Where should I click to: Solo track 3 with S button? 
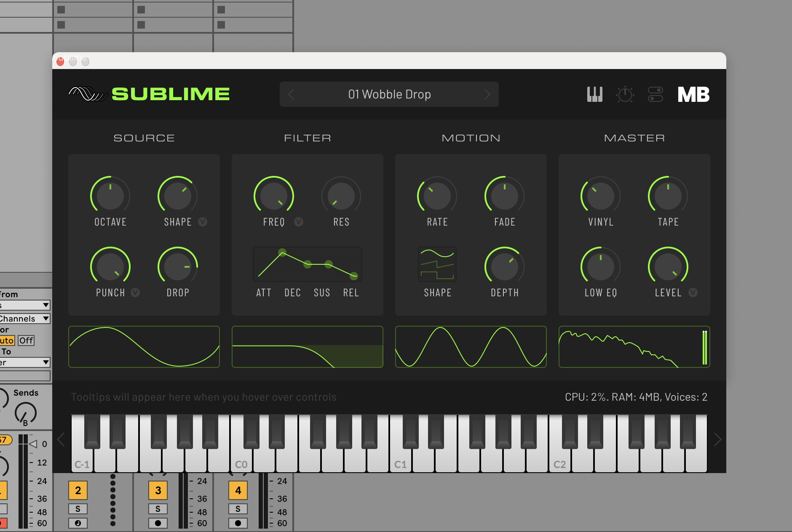(x=158, y=509)
